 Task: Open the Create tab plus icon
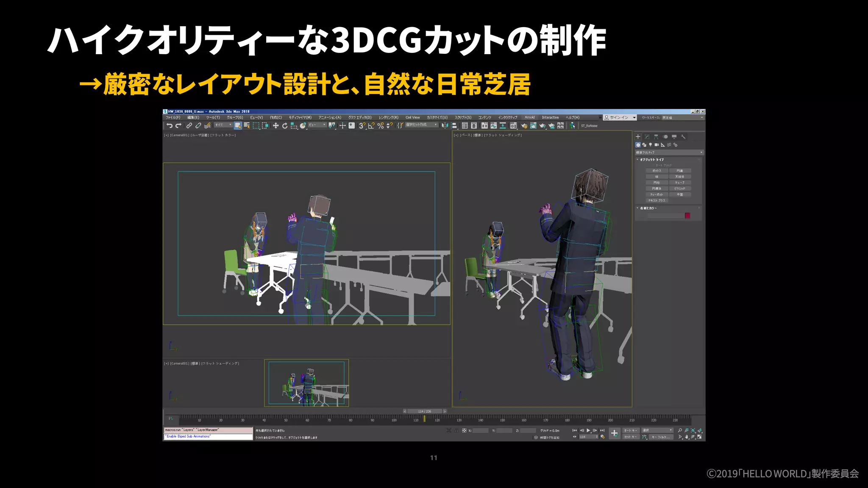pyautogui.click(x=638, y=136)
